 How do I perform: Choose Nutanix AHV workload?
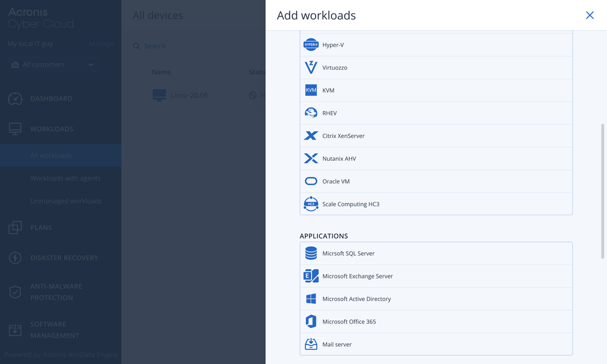point(436,158)
